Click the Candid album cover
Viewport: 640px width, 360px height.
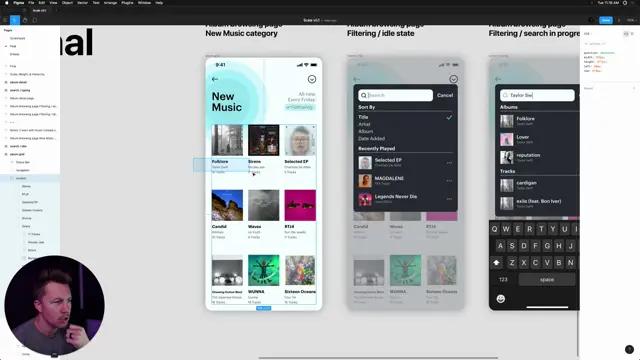[x=227, y=205]
